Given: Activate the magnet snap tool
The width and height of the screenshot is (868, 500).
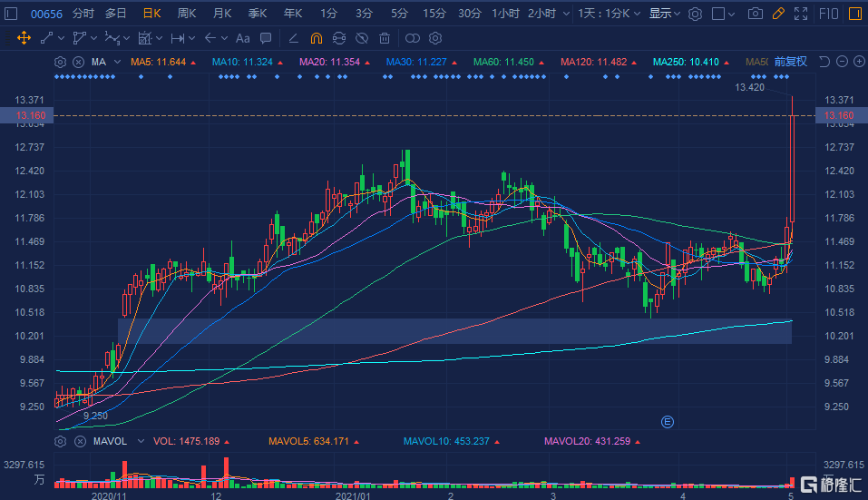Looking at the screenshot, I should (x=316, y=38).
